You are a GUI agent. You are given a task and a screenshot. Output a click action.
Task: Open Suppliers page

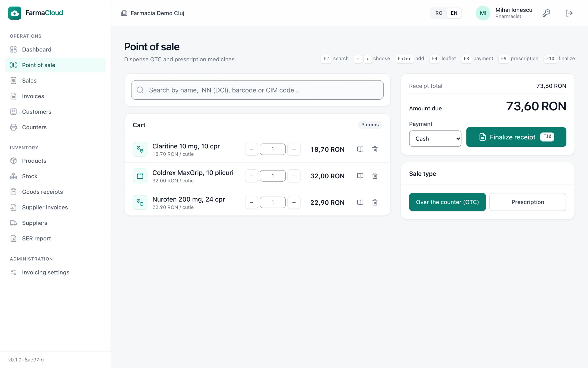click(x=55, y=223)
